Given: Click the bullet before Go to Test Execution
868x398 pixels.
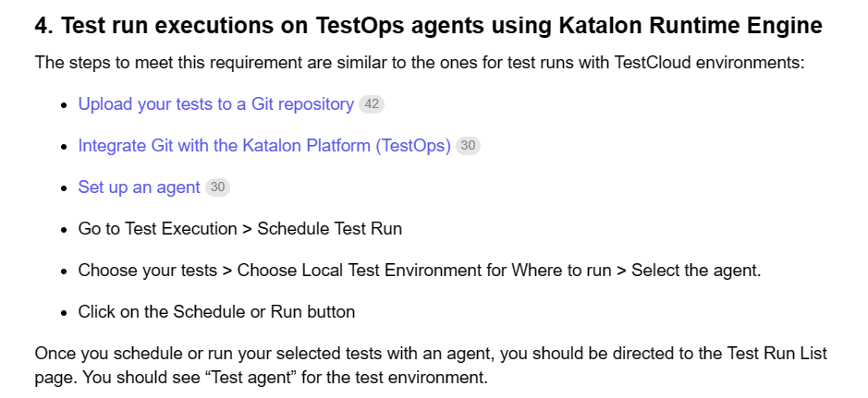Looking at the screenshot, I should [64, 230].
